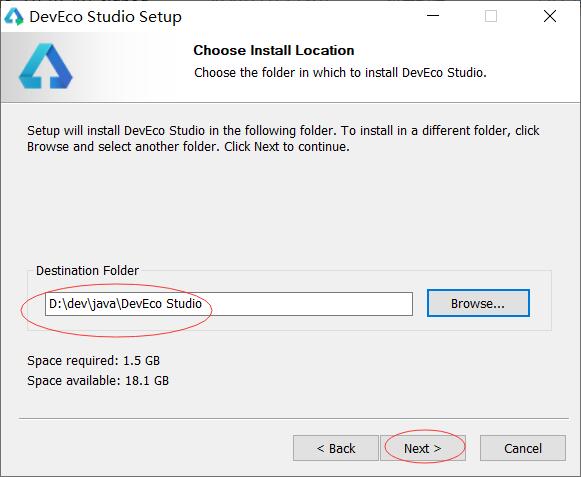Click the 'Choose Install Location' heading

pos(274,50)
